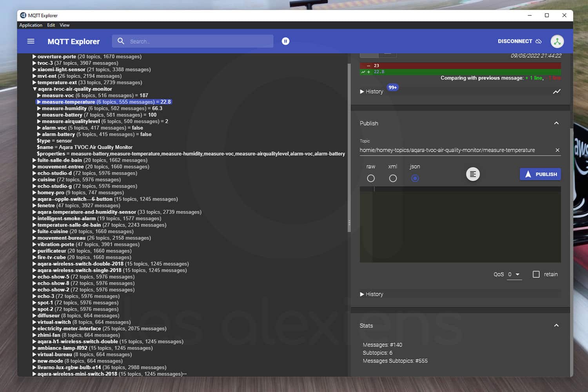Open the QoS dropdown
588x392 pixels.
click(x=514, y=274)
